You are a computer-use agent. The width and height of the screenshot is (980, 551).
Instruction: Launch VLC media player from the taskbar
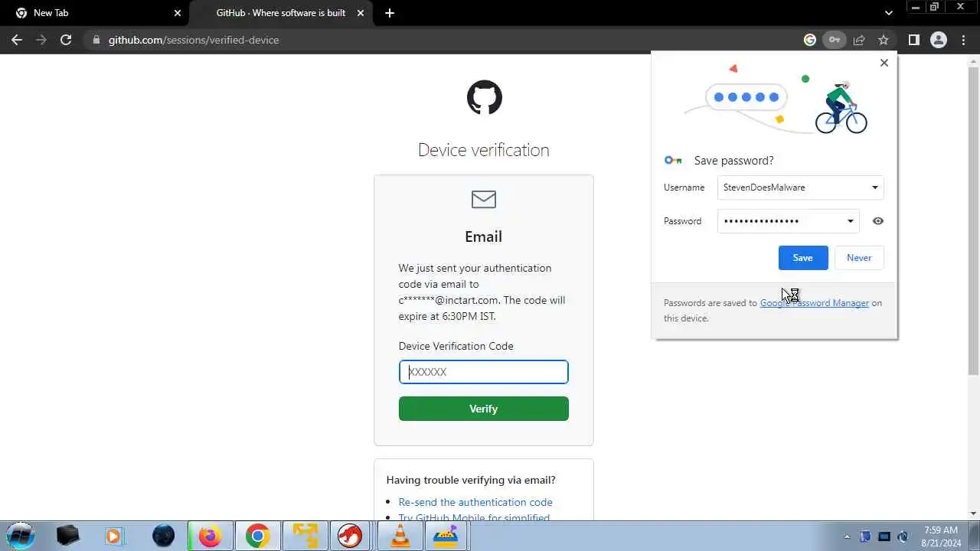tap(400, 536)
